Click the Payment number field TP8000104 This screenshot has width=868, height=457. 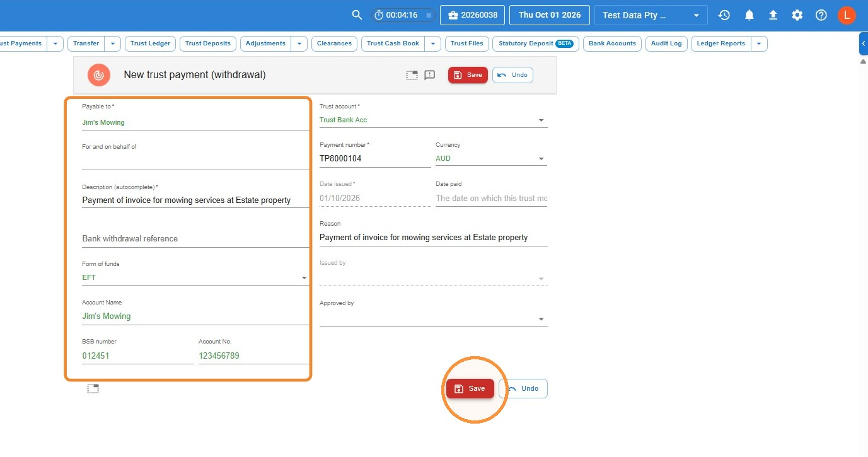coord(375,159)
